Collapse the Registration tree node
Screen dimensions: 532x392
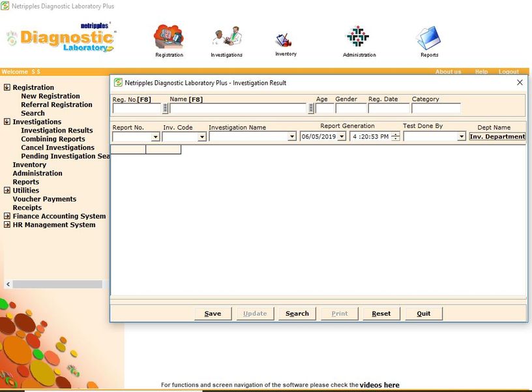coord(7,87)
